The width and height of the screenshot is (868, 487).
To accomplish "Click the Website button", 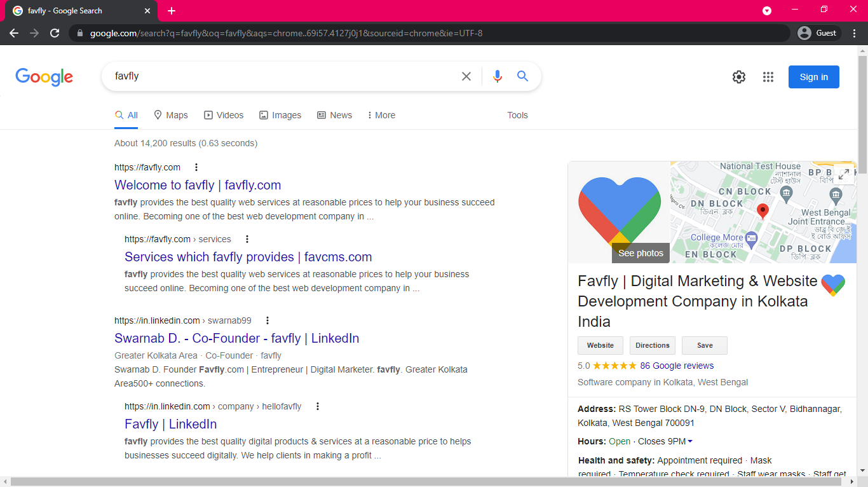I will coord(600,345).
